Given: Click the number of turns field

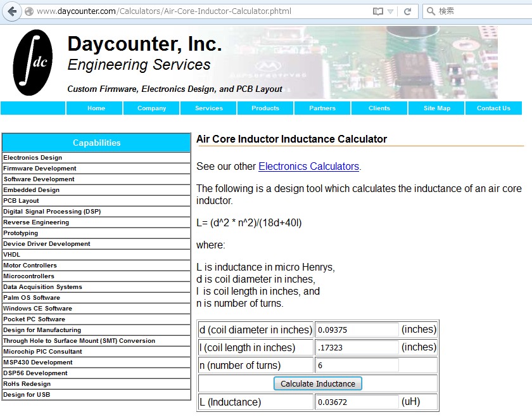Looking at the screenshot, I should click(357, 366).
